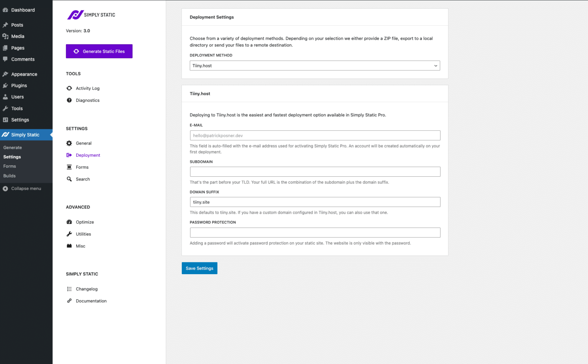
Task: Select Simply Static in the admin menu
Action: (26, 135)
